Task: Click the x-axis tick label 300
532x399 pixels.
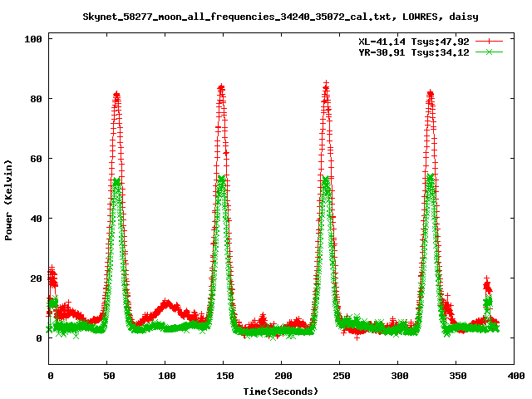Action: (400, 376)
